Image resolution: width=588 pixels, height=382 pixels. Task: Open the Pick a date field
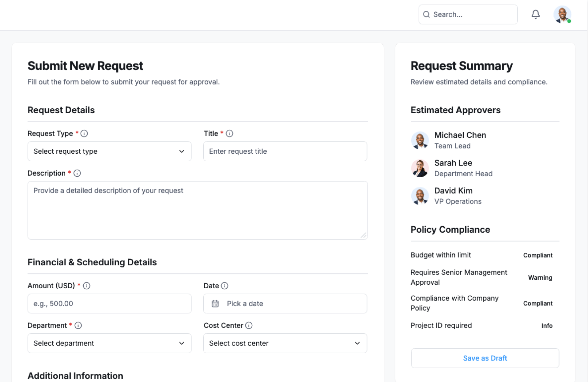[285, 304]
